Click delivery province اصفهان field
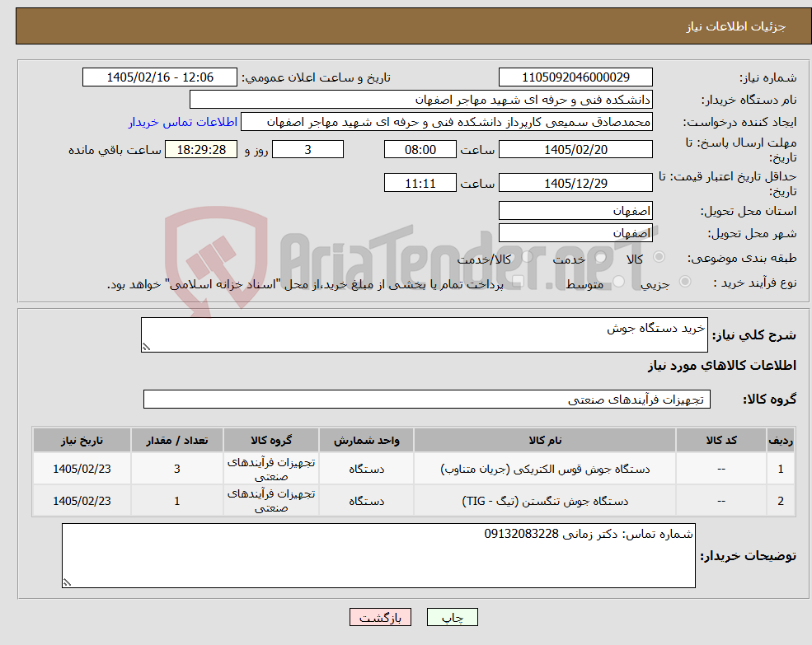This screenshot has height=645, width=812. (x=575, y=211)
